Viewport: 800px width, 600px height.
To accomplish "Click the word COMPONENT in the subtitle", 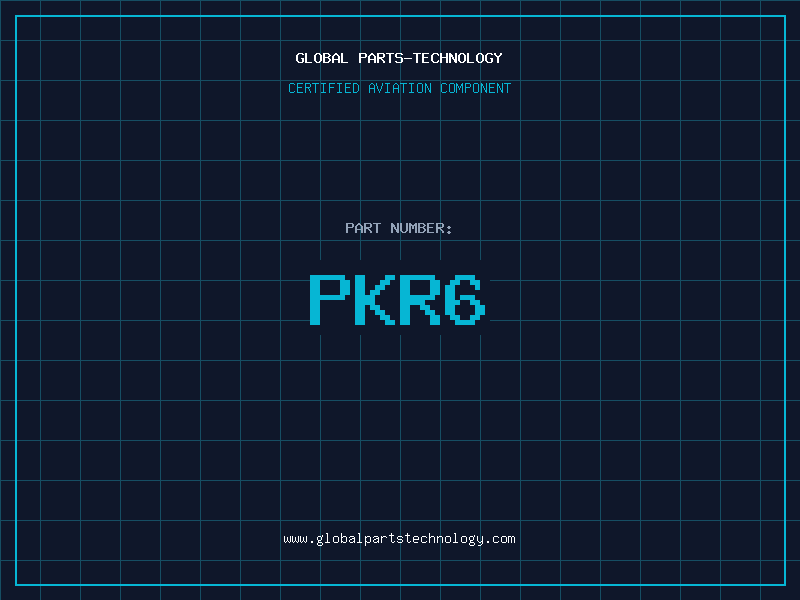I will pyautogui.click(x=476, y=88).
